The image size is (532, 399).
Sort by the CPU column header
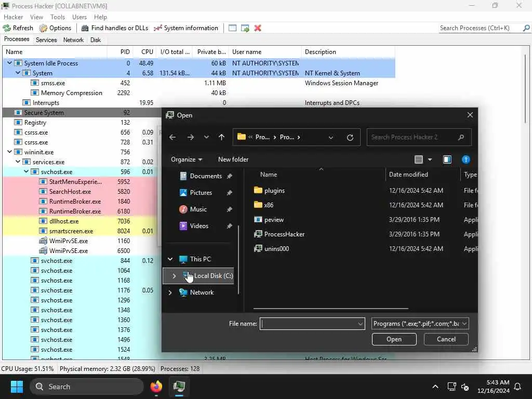(x=144, y=52)
